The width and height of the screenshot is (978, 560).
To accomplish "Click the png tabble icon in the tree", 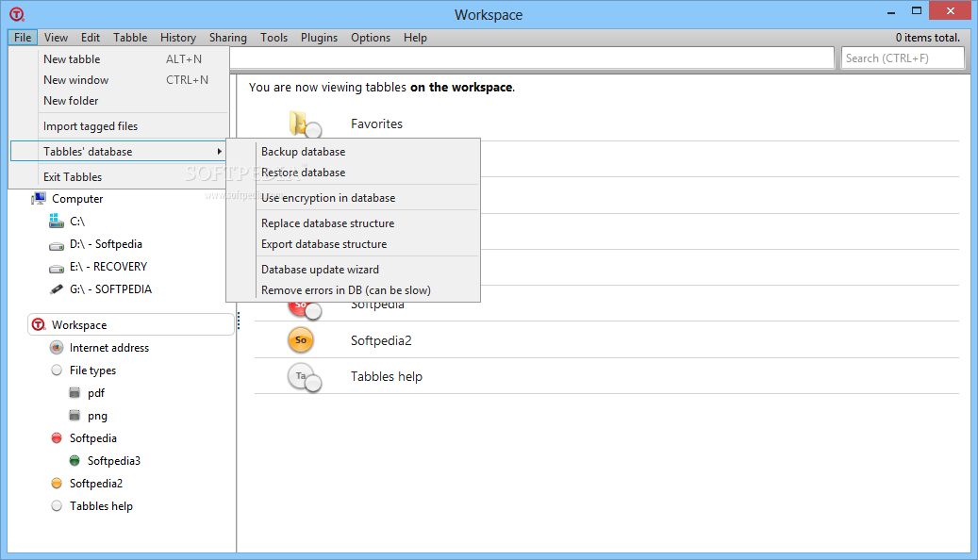I will (75, 416).
